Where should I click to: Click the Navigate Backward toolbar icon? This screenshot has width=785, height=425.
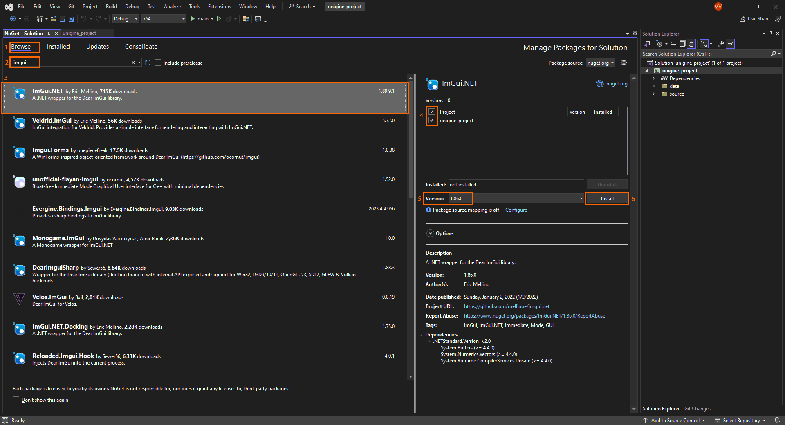tap(13, 19)
